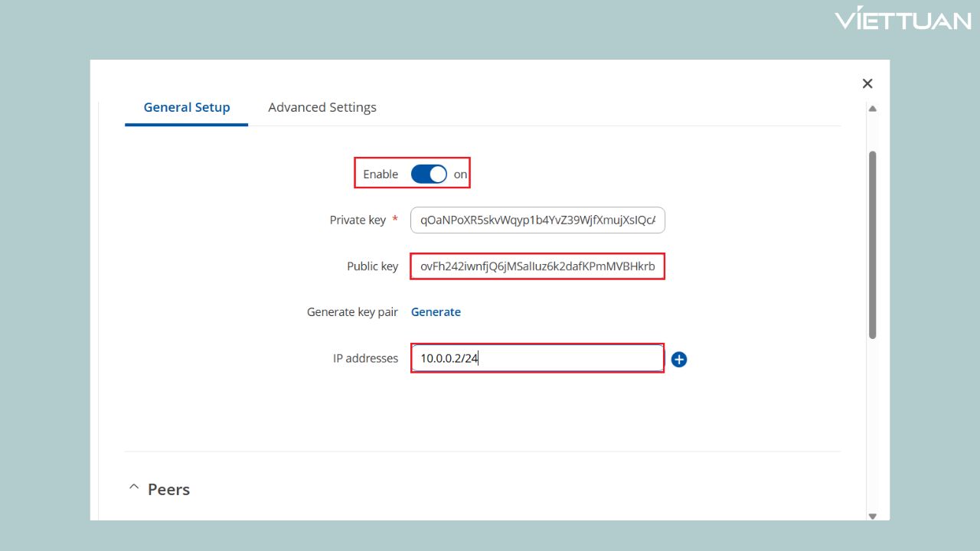The height and width of the screenshot is (551, 980).
Task: Close the configuration dialog with the X
Action: pyautogui.click(x=867, y=83)
